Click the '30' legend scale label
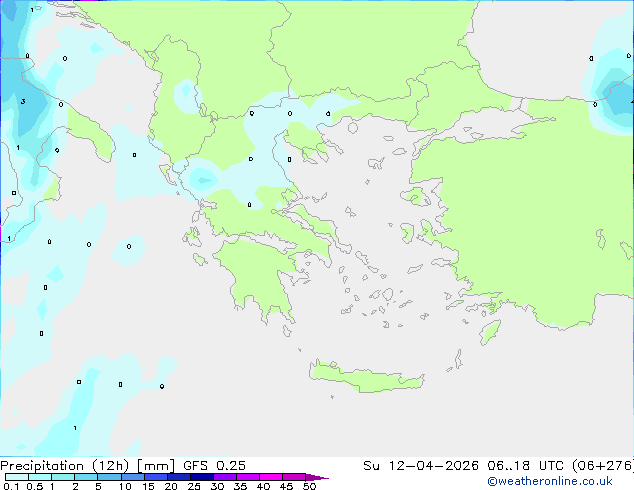 (x=217, y=486)
